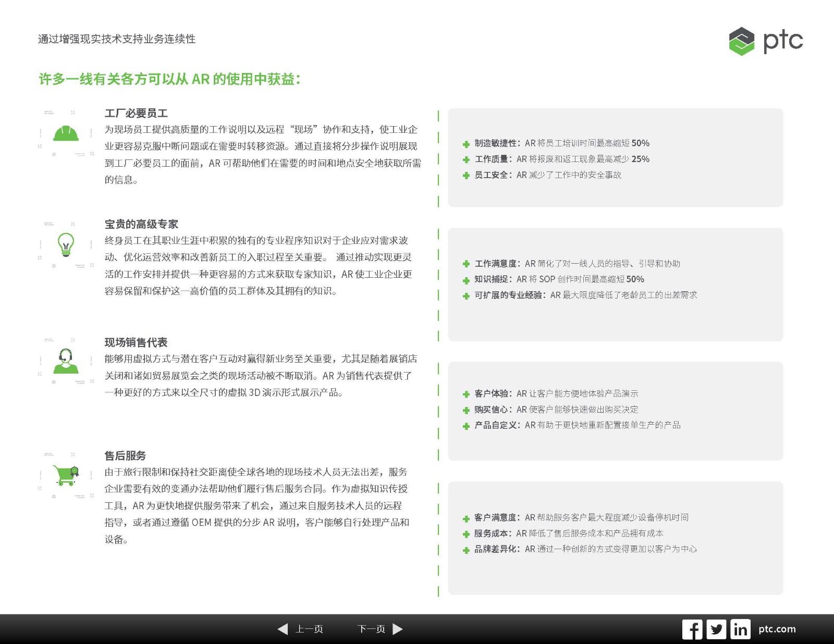This screenshot has width=834, height=644.
Task: Click the plus icon beside 品牌差异化
Action: [x=466, y=550]
